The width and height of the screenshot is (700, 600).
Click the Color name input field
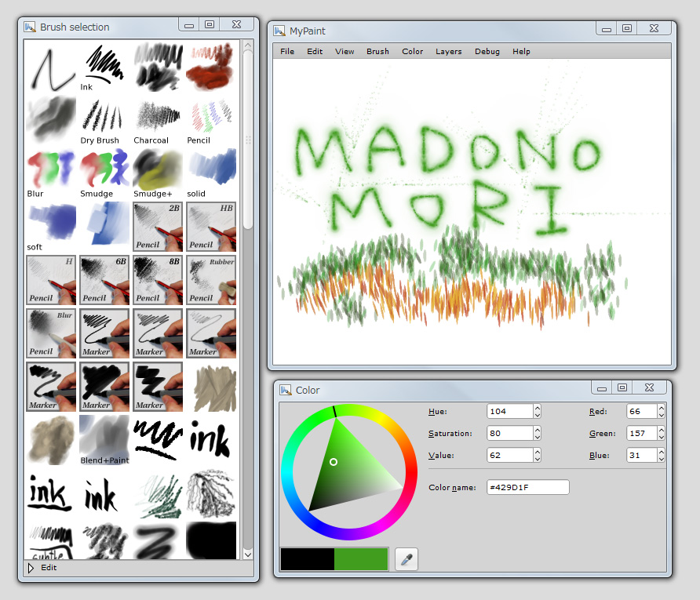pyautogui.click(x=527, y=487)
